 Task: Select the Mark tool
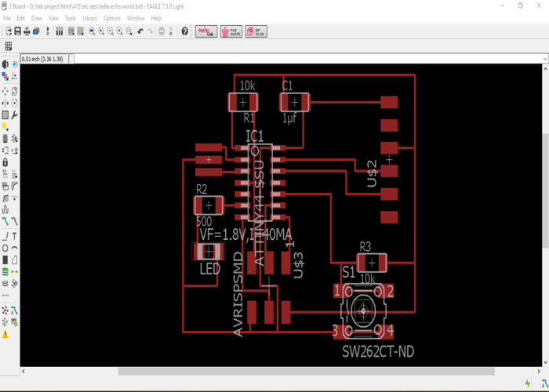tap(14, 76)
